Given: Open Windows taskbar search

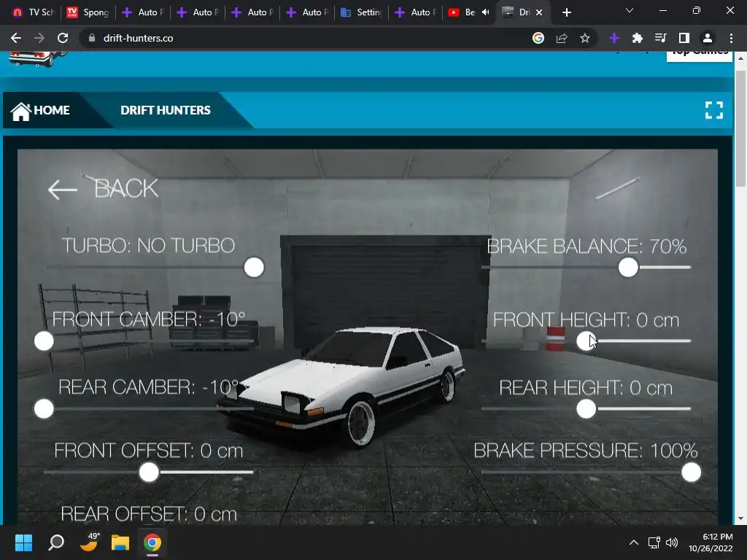Looking at the screenshot, I should click(x=56, y=542).
